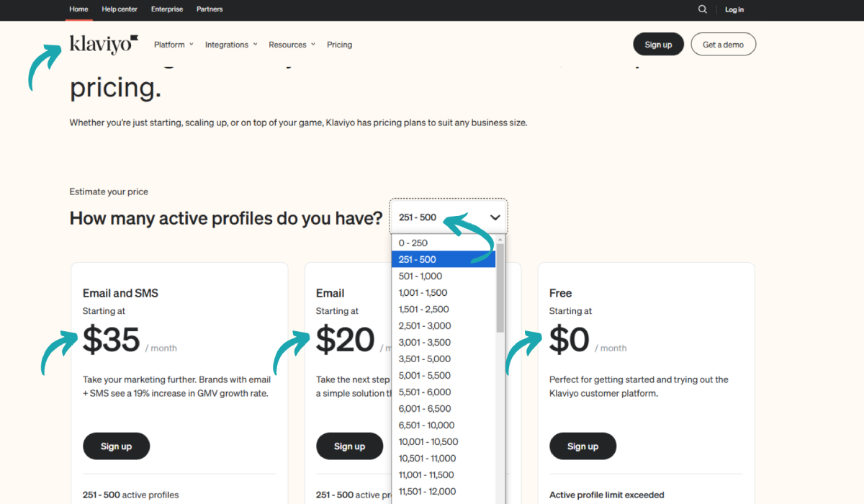Sign up for the Free plan
This screenshot has width=864, height=504.
(583, 446)
